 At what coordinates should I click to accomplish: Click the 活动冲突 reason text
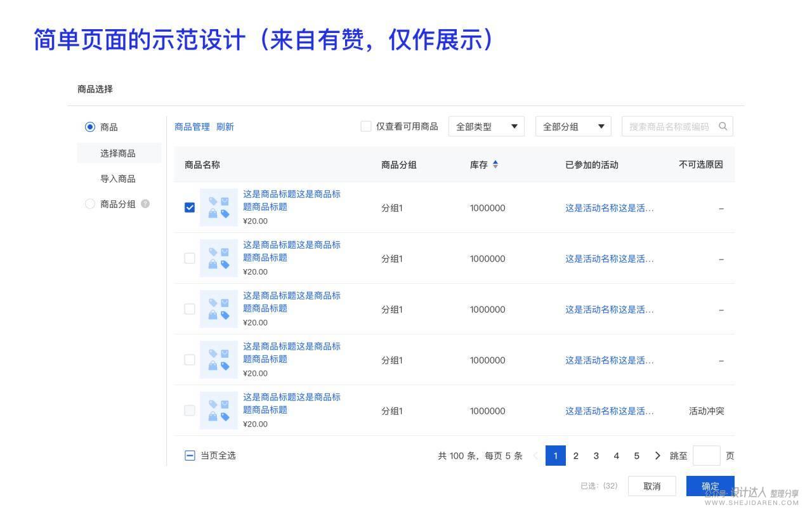click(707, 411)
